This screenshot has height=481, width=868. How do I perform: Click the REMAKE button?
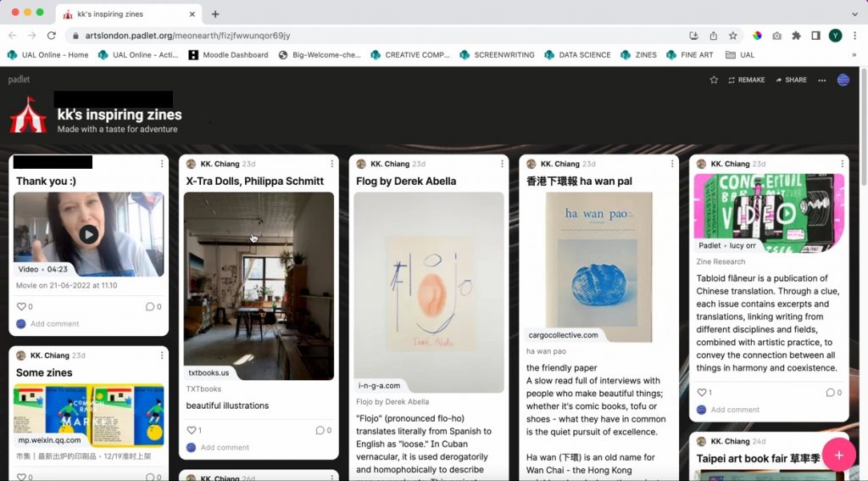tap(746, 80)
